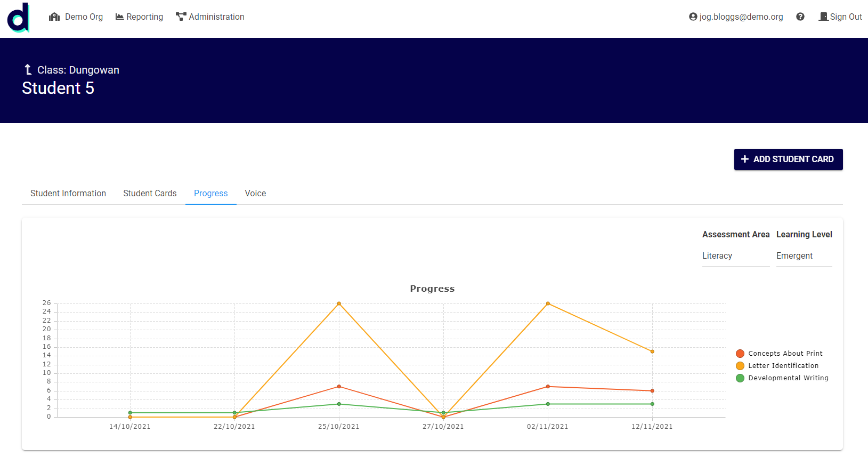868x456 pixels.
Task: Open help via question mark icon
Action: click(x=800, y=17)
